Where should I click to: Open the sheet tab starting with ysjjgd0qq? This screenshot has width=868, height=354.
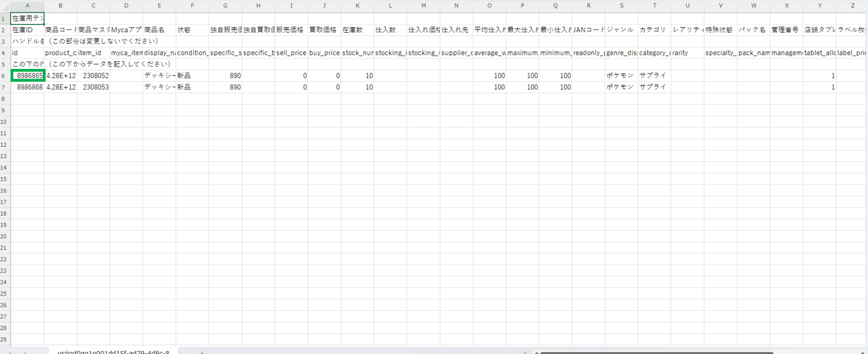tap(113, 352)
